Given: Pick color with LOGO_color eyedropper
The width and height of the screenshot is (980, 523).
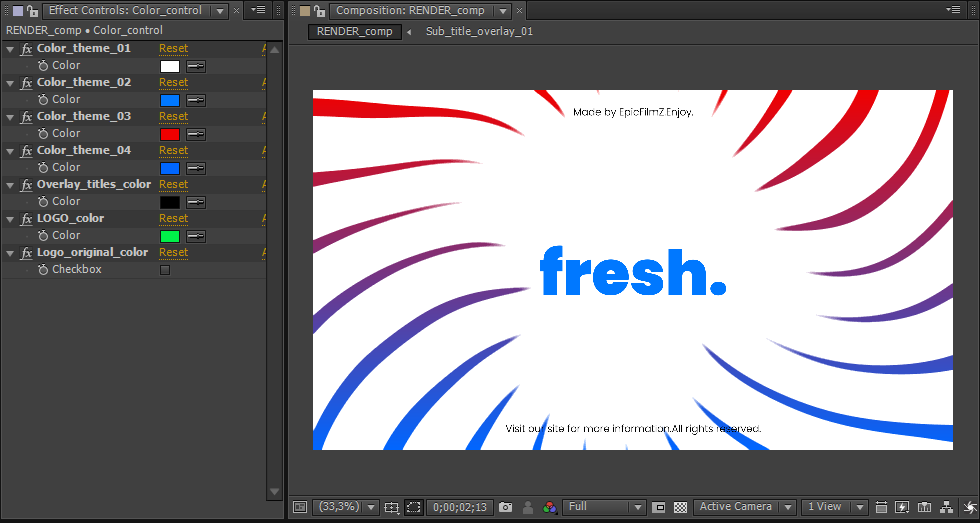Looking at the screenshot, I should pyautogui.click(x=196, y=236).
